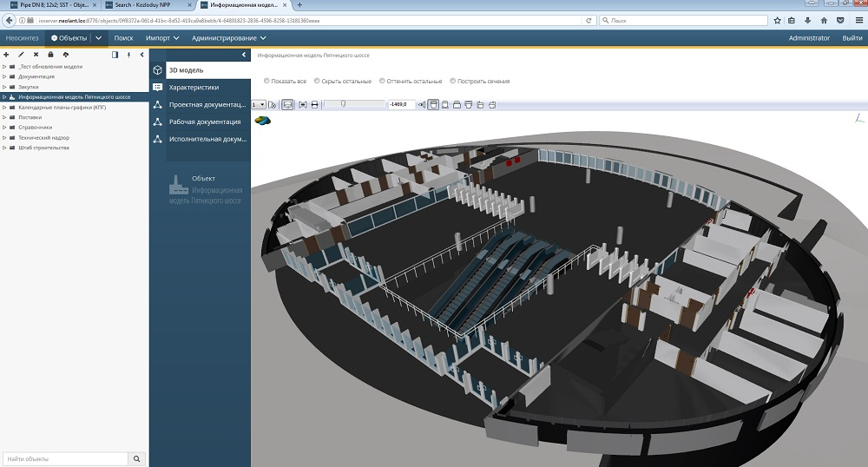Click the search button beside Найти объекты
The height and width of the screenshot is (467, 868).
137,458
